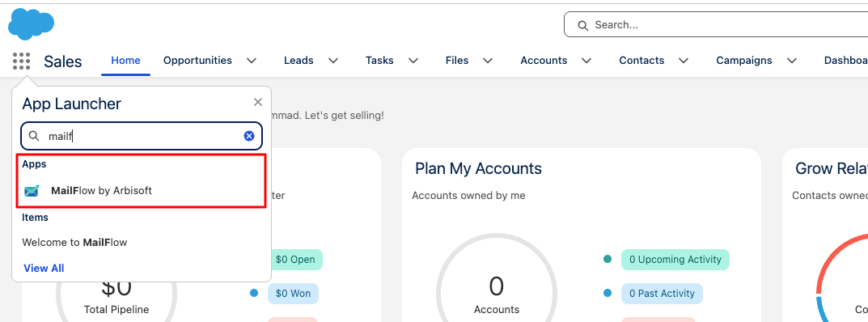Clear the App Launcher search text
The height and width of the screenshot is (322, 868).
(x=249, y=136)
